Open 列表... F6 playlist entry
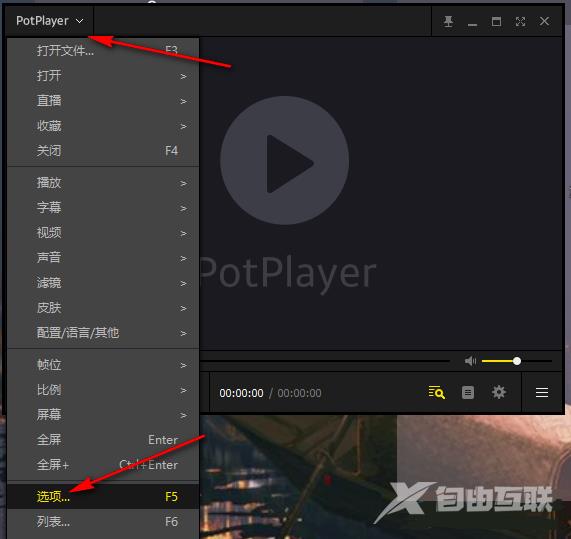 point(103,522)
